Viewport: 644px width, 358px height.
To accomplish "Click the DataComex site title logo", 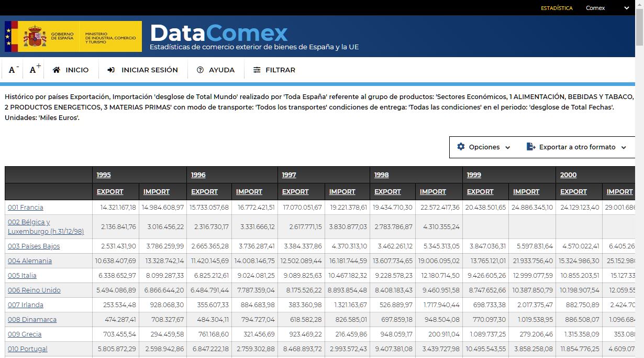I will [218, 33].
